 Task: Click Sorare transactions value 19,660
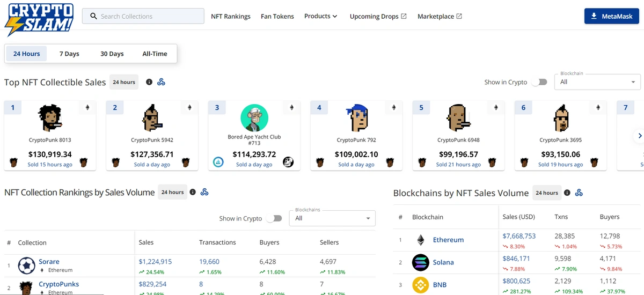point(209,262)
